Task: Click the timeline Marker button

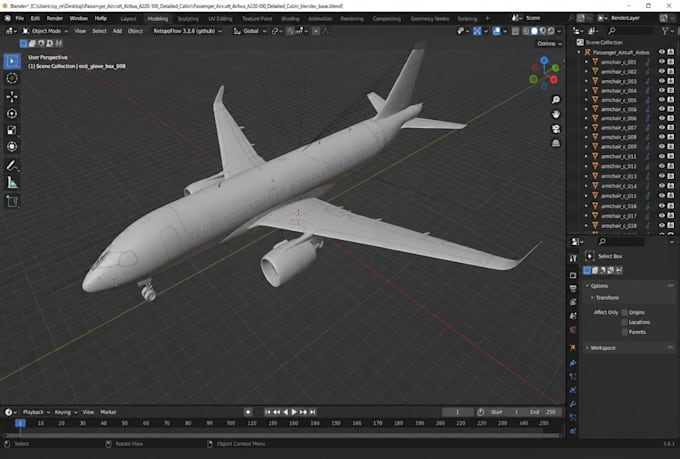Action: point(108,412)
